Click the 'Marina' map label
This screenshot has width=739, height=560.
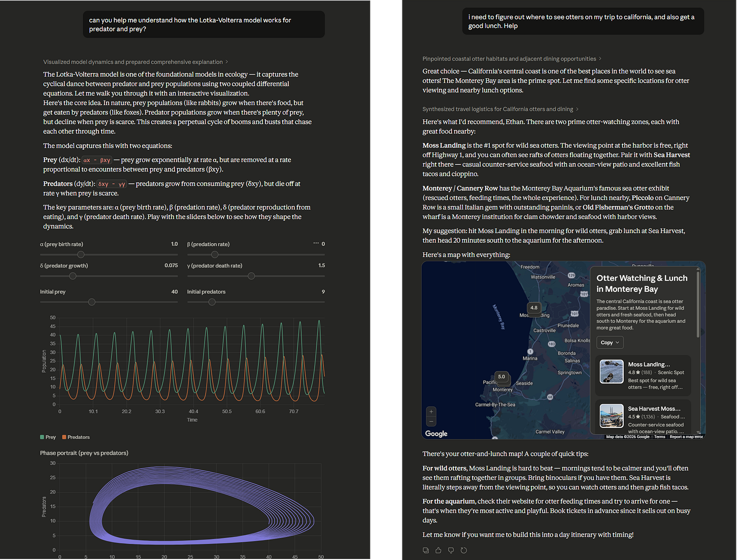pyautogui.click(x=530, y=358)
